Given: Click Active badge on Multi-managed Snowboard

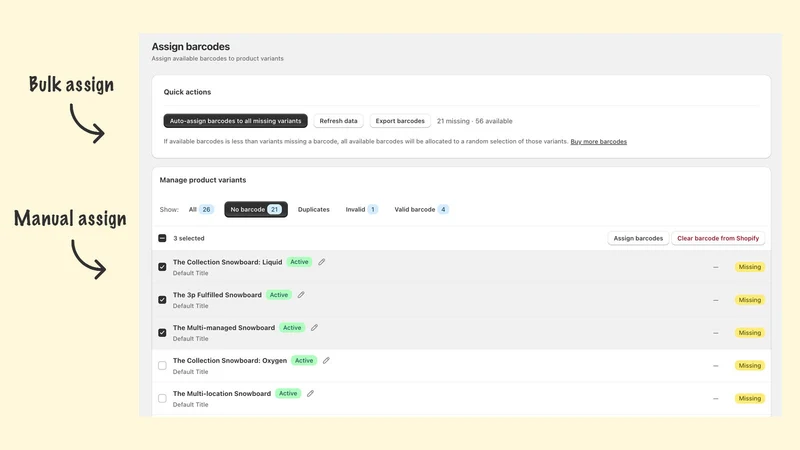Looking at the screenshot, I should pos(292,328).
